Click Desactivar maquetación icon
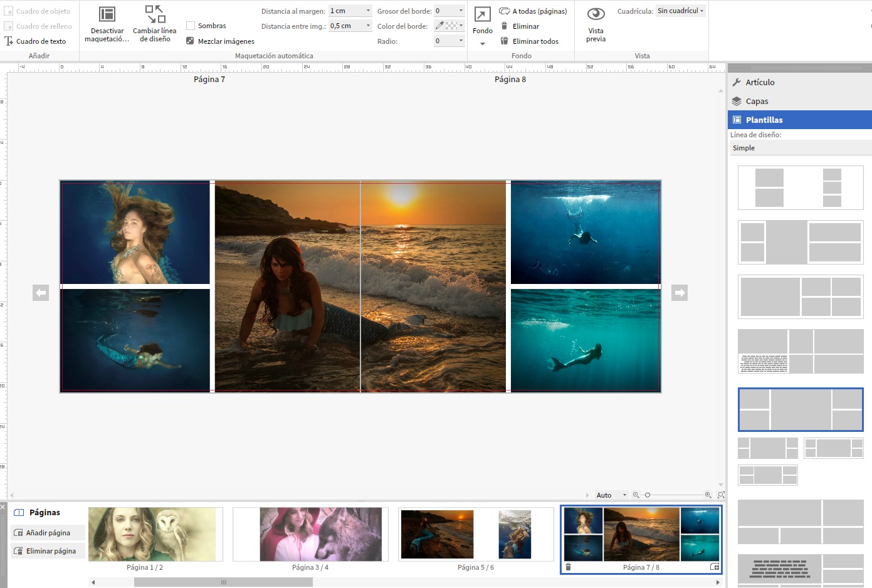 coord(107,14)
